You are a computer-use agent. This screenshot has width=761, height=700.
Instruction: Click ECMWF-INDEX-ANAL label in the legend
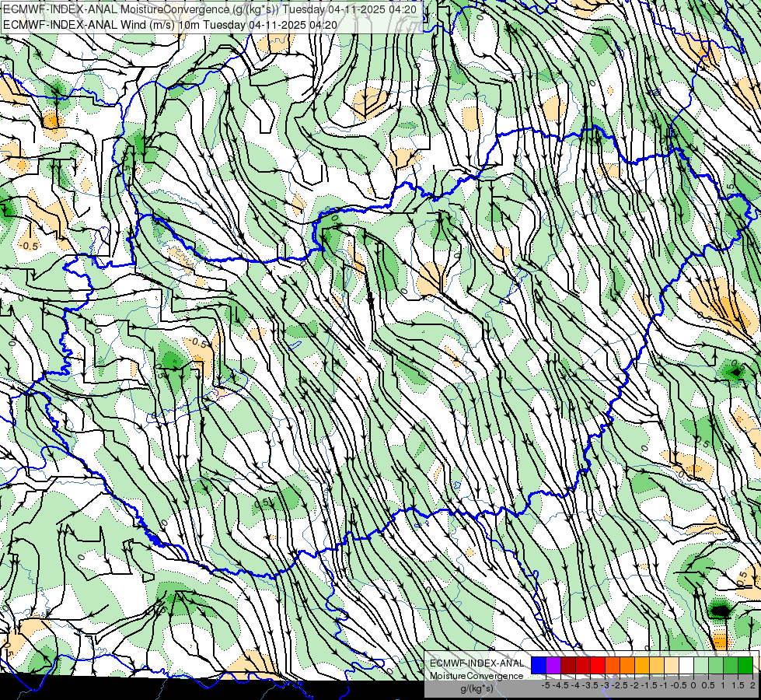(477, 663)
